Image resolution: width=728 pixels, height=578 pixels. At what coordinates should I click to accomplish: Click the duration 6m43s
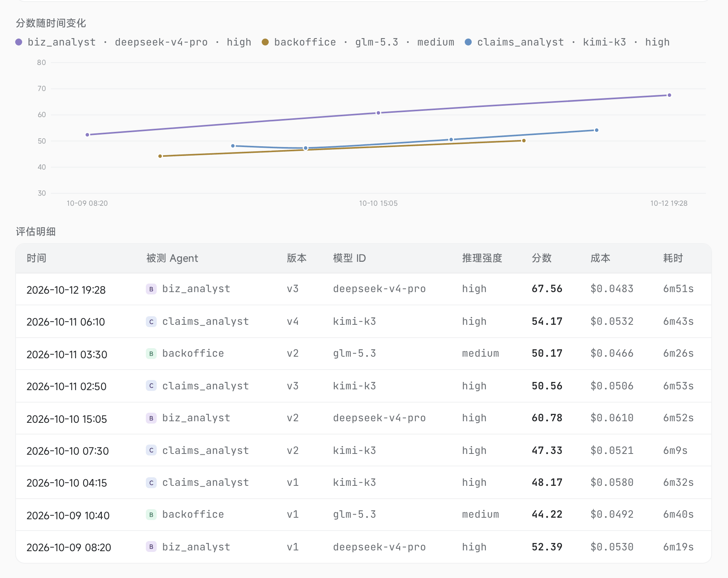[679, 321]
